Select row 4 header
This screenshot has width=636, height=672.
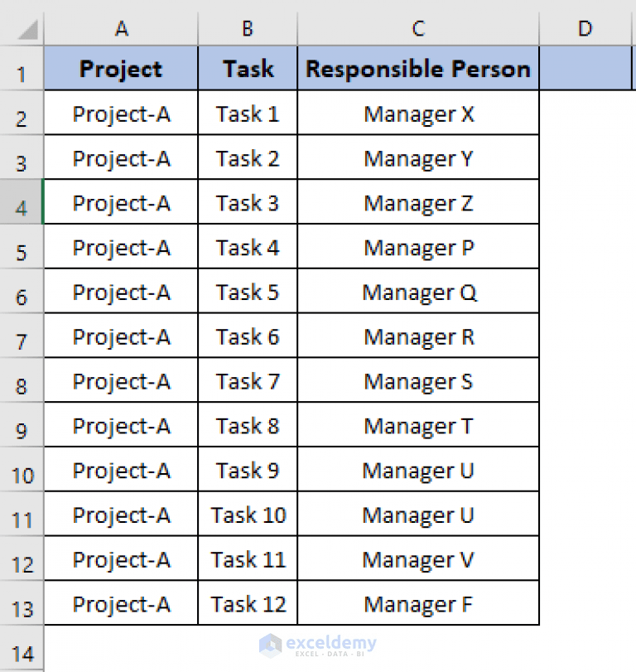tap(21, 202)
